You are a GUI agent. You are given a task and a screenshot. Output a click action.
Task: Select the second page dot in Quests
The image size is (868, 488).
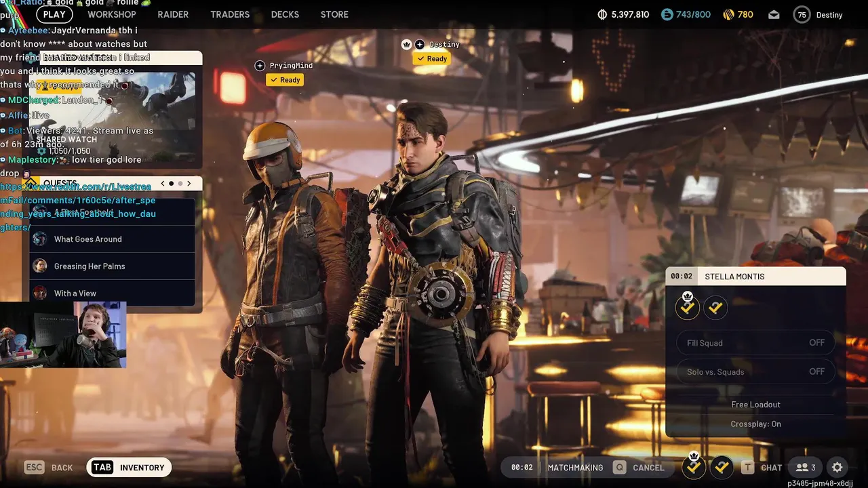(x=180, y=183)
